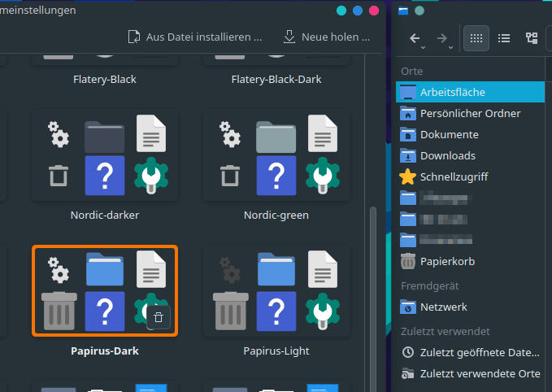Switch file manager to icons view
This screenshot has width=552, height=392.
[x=476, y=38]
